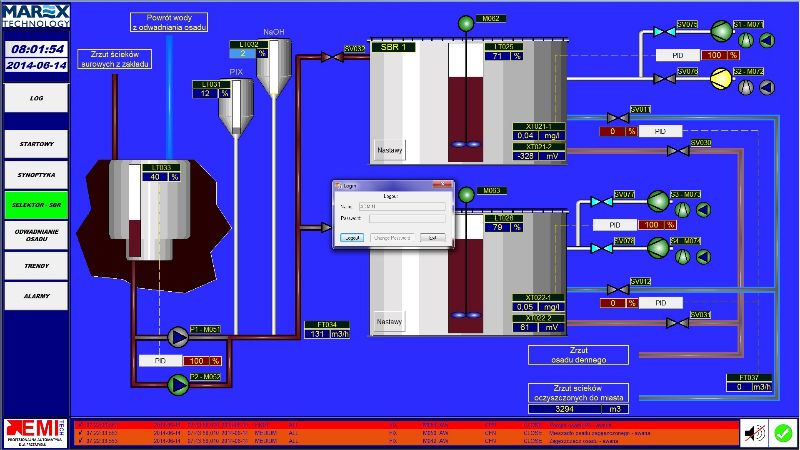This screenshot has height=450, width=800.
Task: Open the SYNOPTYKA view
Action: coord(35,175)
